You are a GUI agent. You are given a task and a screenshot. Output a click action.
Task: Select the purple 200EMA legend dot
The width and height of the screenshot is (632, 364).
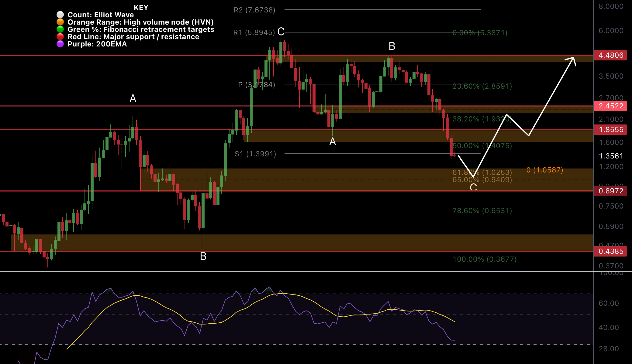[x=60, y=44]
